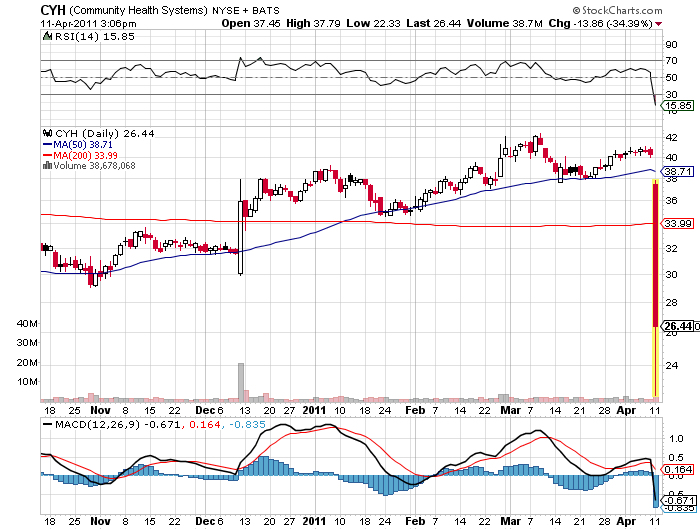Click the (Community Health Systems) company name
The width and height of the screenshot is (700, 530).
[x=138, y=10]
